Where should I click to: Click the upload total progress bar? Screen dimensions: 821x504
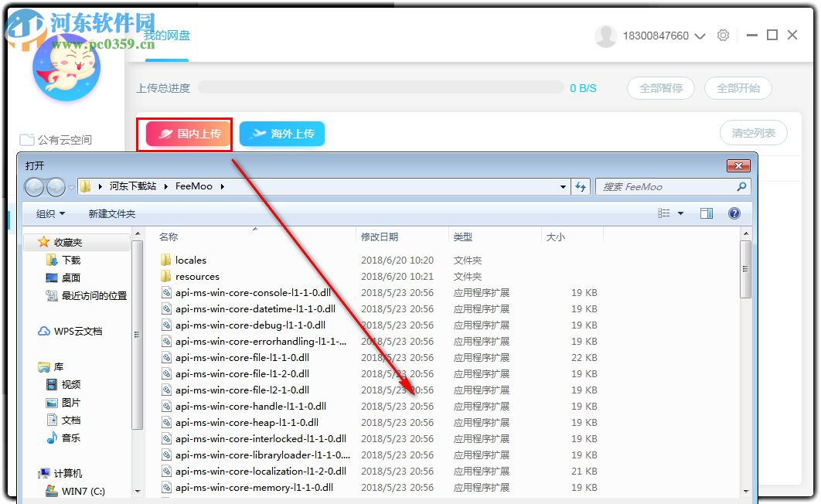tap(380, 87)
